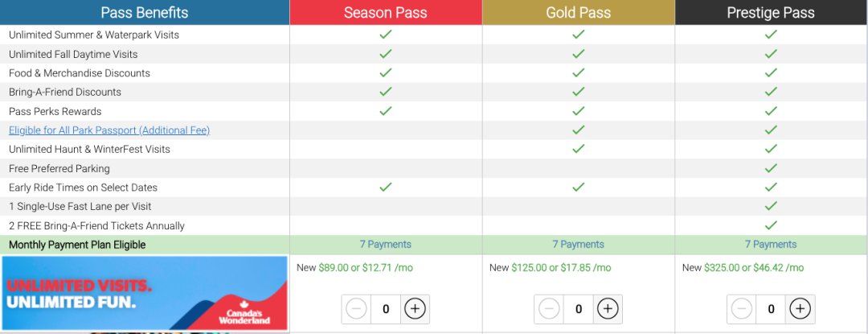Viewport: 868px width, 334px height.
Task: Add one Gold Pass using plus icon
Action: pos(608,309)
